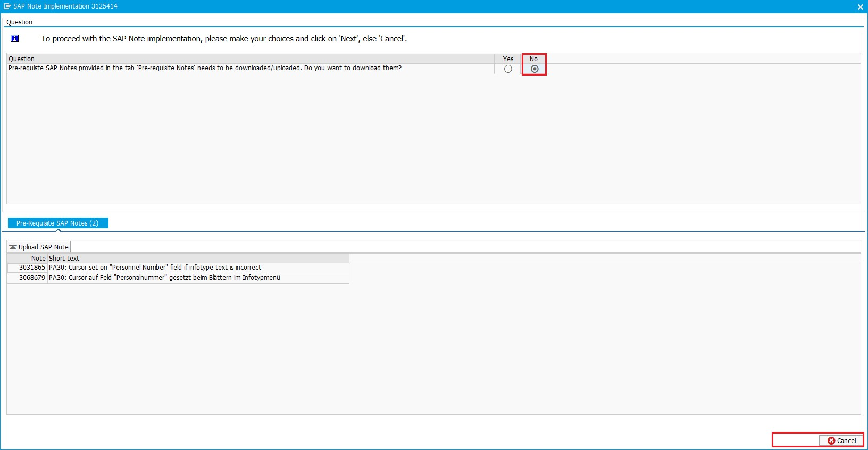The image size is (868, 450).
Task: Click the pre-requisite notes download question text
Action: [x=205, y=68]
